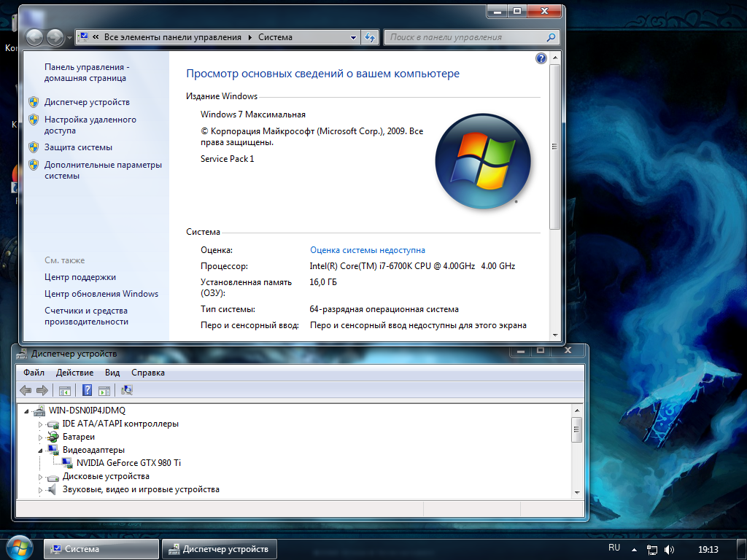Click the volume speaker tray icon

click(669, 550)
